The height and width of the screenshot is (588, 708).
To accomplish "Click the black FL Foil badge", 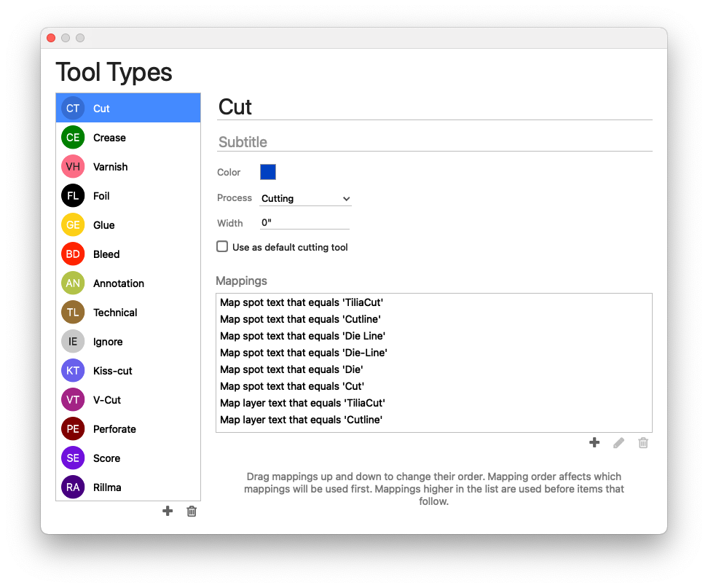I will point(73,195).
